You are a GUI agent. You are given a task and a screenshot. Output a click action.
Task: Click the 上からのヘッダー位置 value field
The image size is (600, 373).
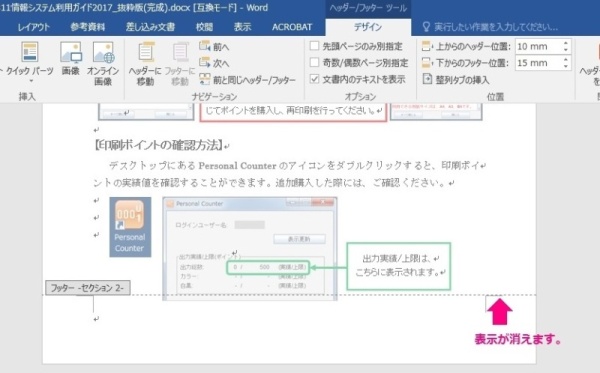point(538,47)
